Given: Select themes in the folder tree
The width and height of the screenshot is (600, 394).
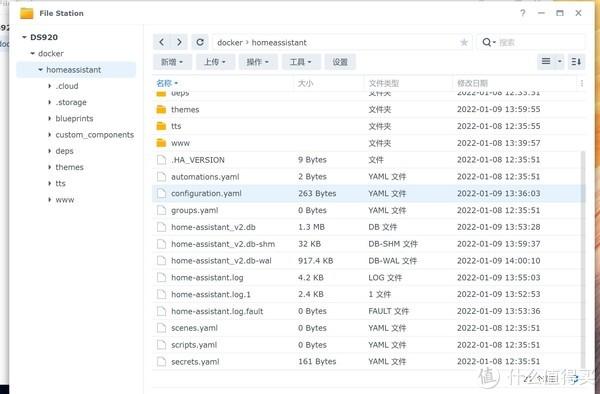Looking at the screenshot, I should 69,167.
